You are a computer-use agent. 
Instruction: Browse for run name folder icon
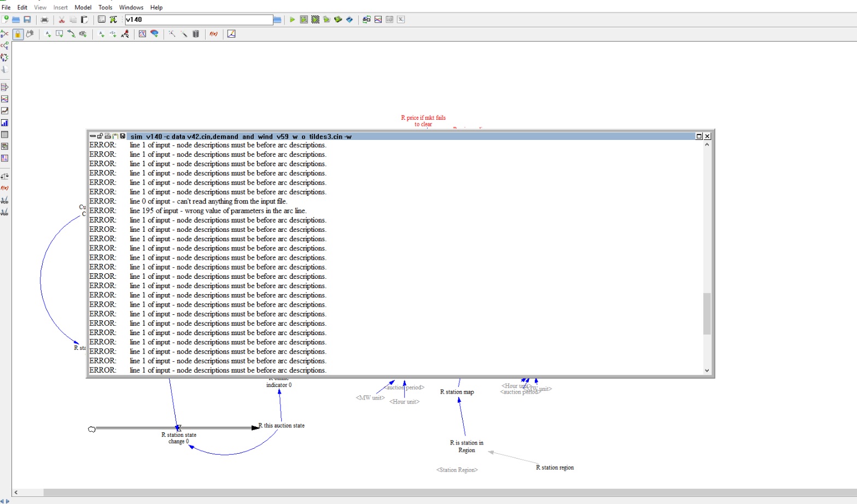(x=277, y=20)
